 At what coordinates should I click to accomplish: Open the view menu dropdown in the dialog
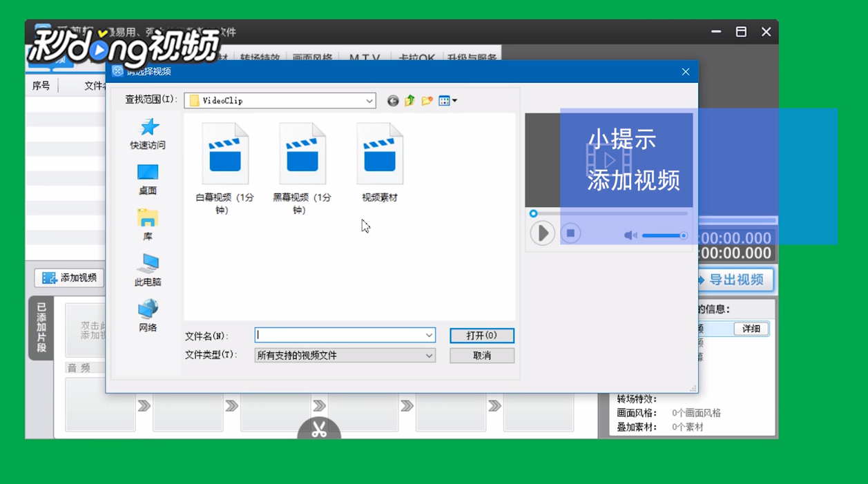point(448,101)
